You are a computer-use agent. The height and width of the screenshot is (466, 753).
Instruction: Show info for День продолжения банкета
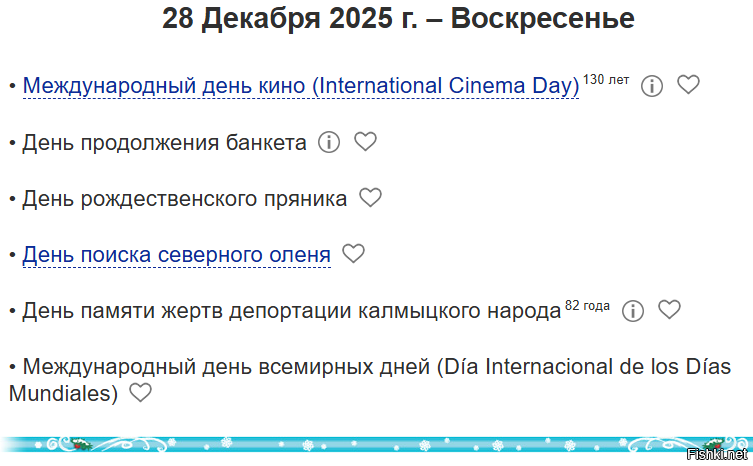click(x=329, y=142)
